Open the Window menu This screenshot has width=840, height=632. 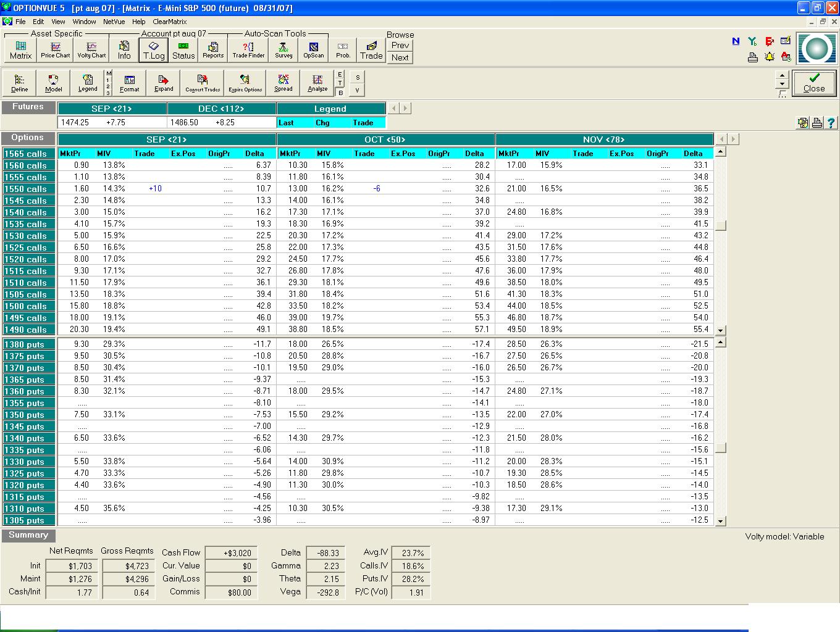tap(84, 22)
